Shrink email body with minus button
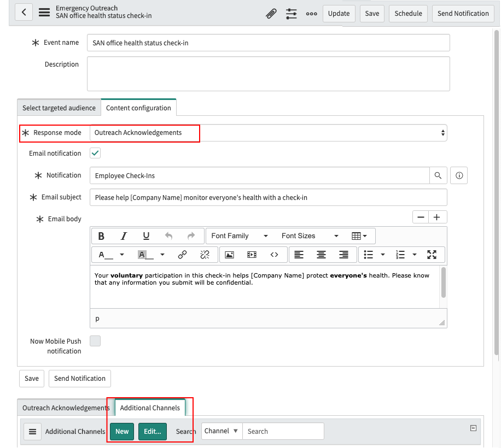 (x=421, y=217)
